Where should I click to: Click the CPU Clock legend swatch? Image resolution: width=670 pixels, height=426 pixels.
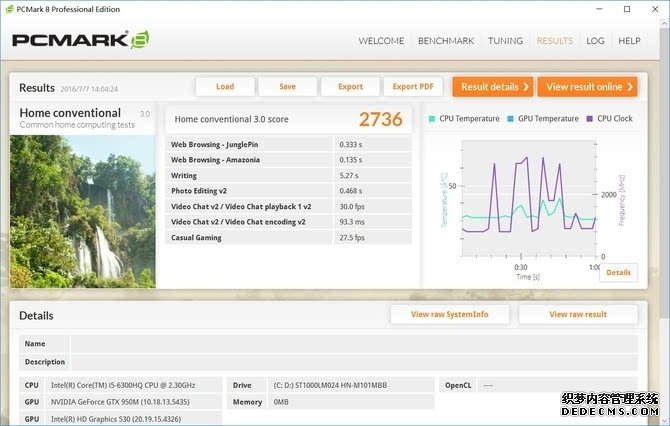pos(590,119)
